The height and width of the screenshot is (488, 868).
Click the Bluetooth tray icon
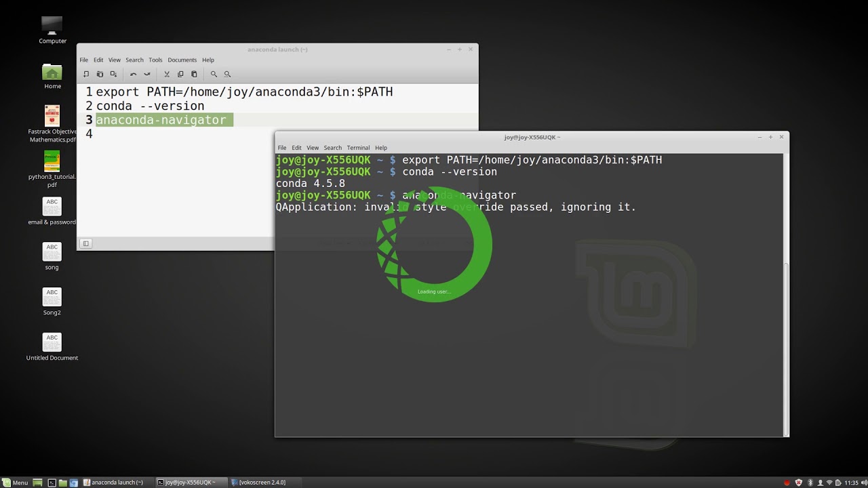pos(810,483)
